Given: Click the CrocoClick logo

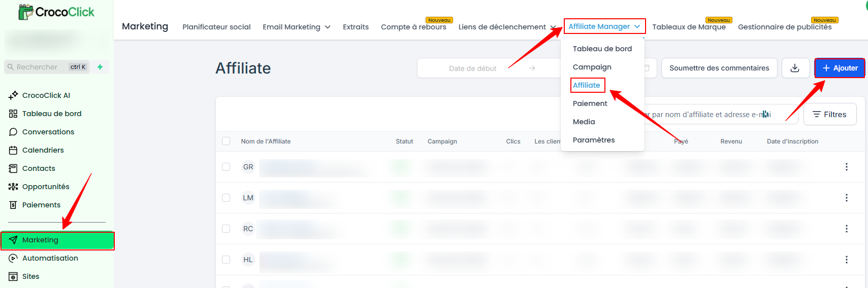Looking at the screenshot, I should point(56,12).
